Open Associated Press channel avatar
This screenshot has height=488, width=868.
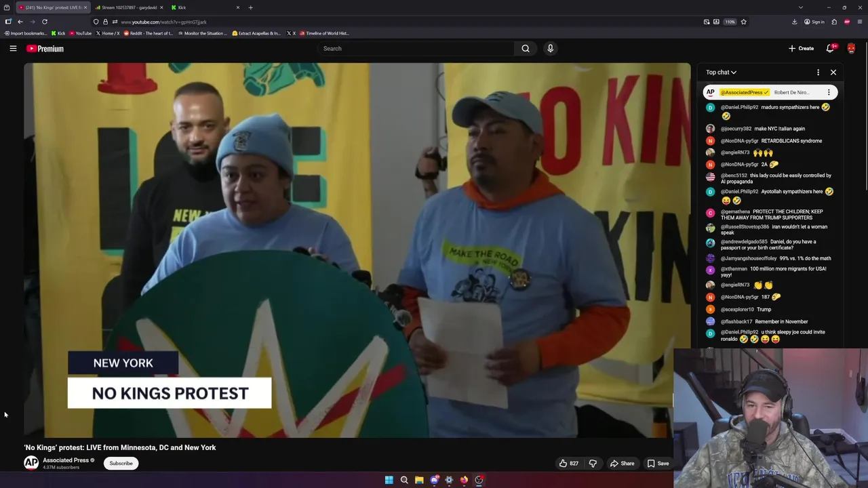pyautogui.click(x=31, y=463)
